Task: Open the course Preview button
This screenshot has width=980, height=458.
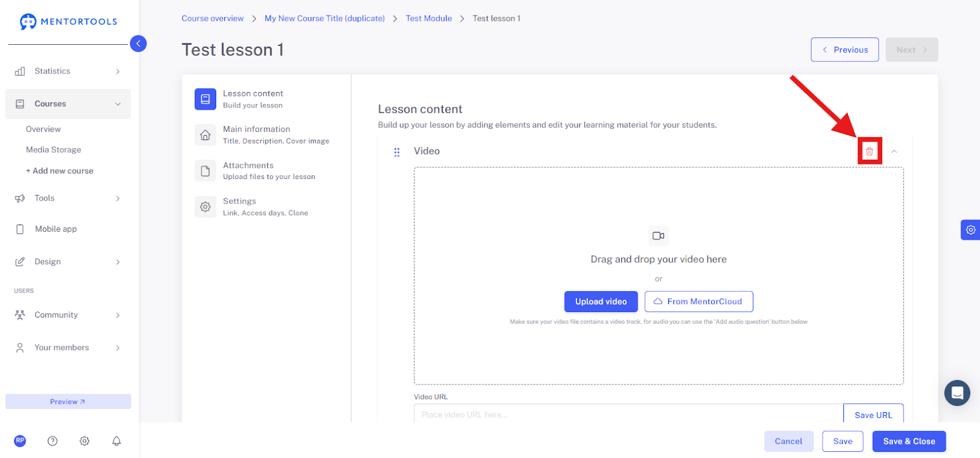Action: click(x=68, y=402)
